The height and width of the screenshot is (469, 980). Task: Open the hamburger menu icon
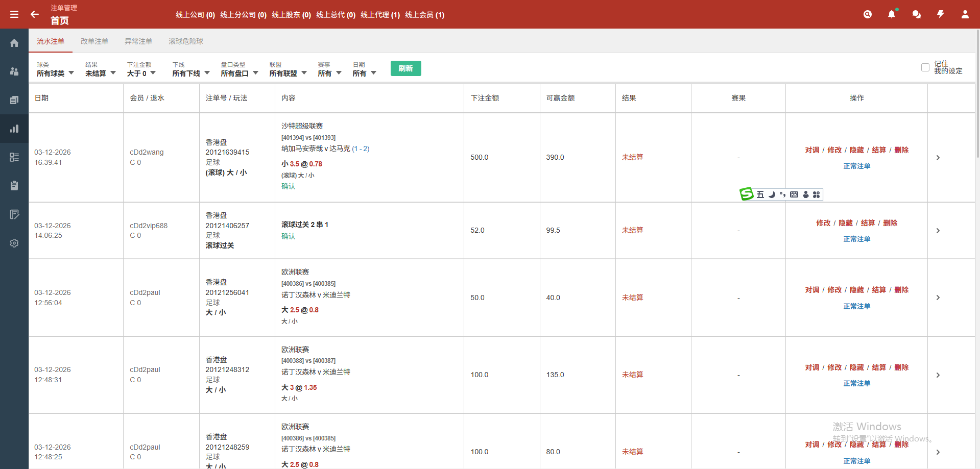[14, 14]
